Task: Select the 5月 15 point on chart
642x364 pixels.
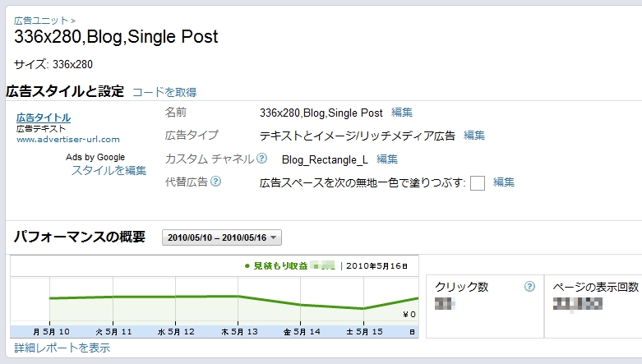Action: tap(363, 308)
